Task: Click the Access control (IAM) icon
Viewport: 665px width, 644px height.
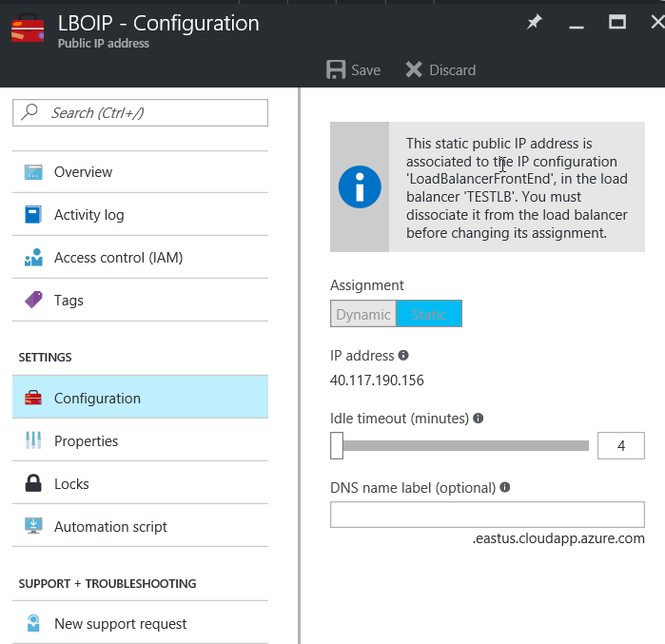Action: pyautogui.click(x=34, y=258)
